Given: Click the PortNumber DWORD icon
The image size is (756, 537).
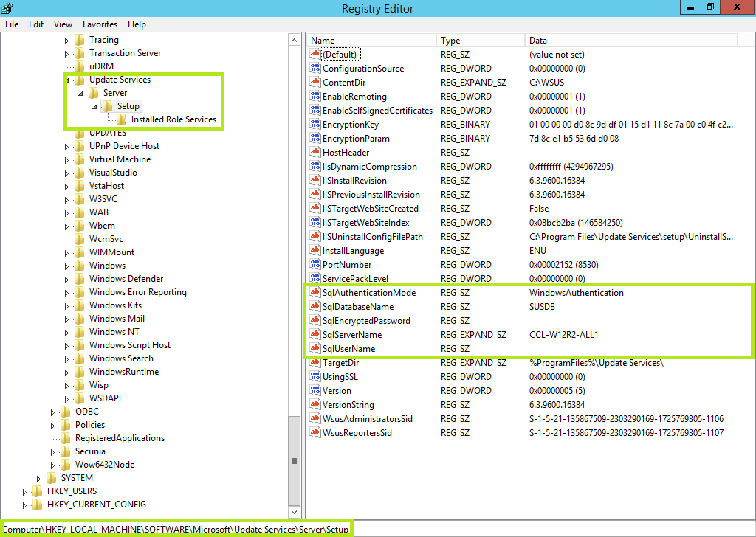Looking at the screenshot, I should [x=315, y=264].
